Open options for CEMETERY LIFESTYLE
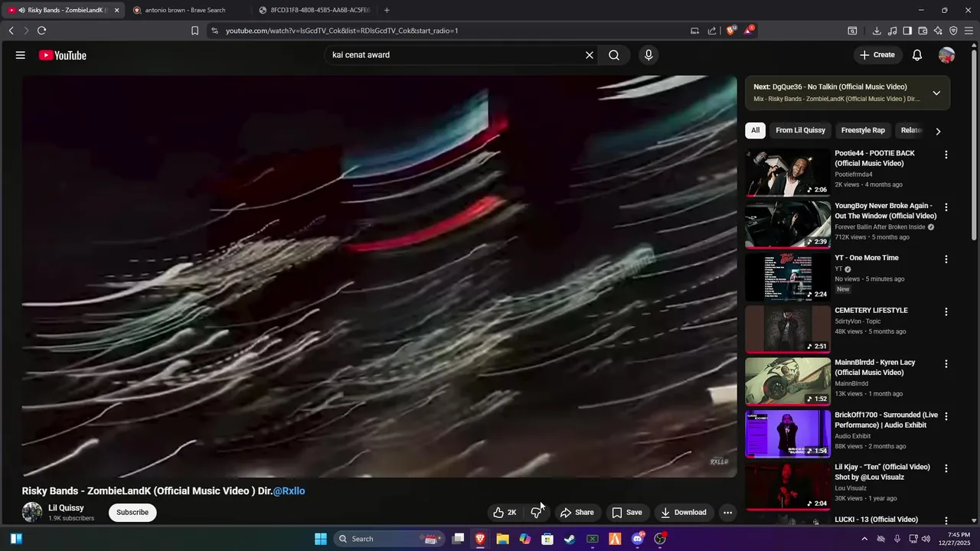Screen dimensions: 980x551 [x=946, y=312]
